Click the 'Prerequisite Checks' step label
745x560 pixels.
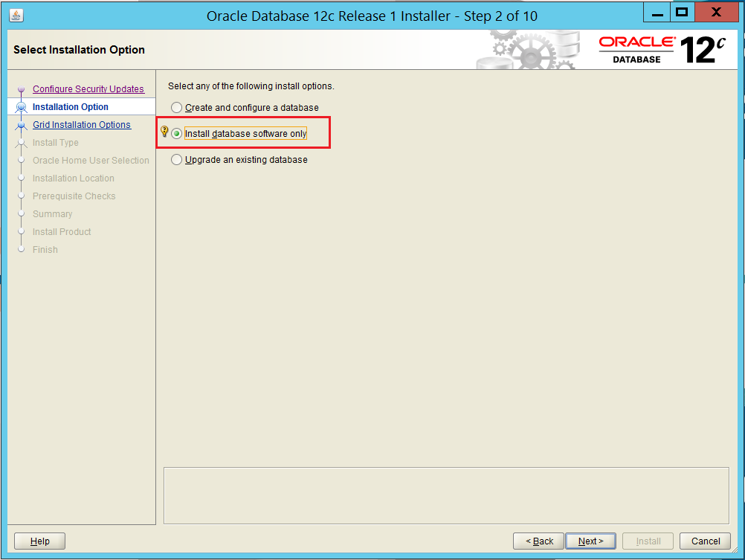tap(74, 196)
